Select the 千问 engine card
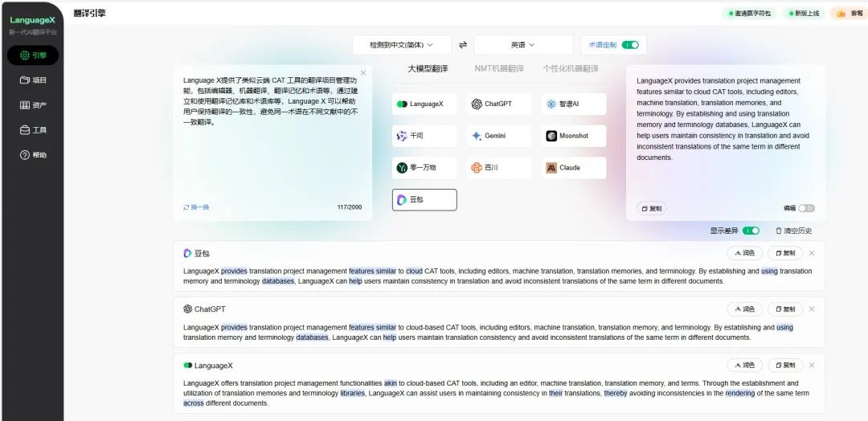This screenshot has width=868, height=421. tap(424, 136)
